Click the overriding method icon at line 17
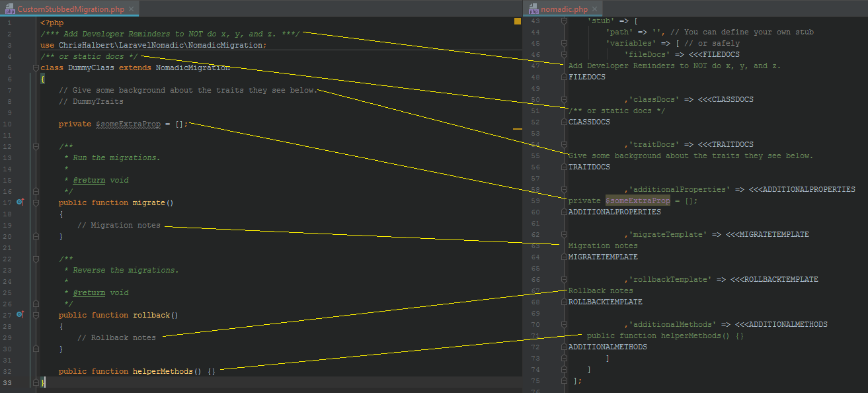 coord(20,202)
